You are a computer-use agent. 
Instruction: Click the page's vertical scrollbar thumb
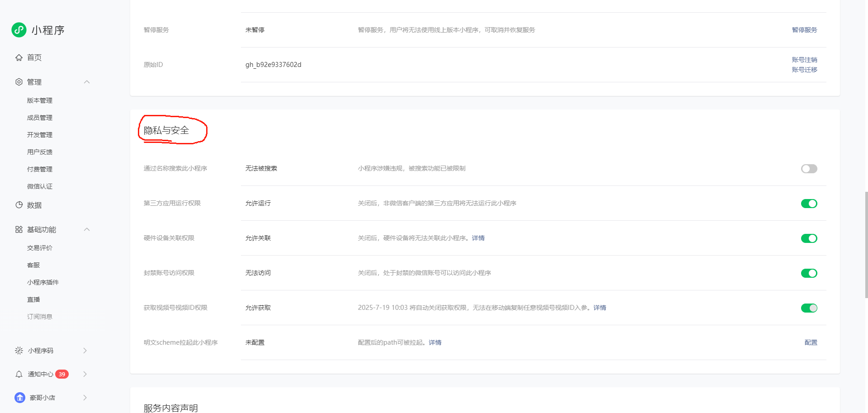[x=866, y=244]
